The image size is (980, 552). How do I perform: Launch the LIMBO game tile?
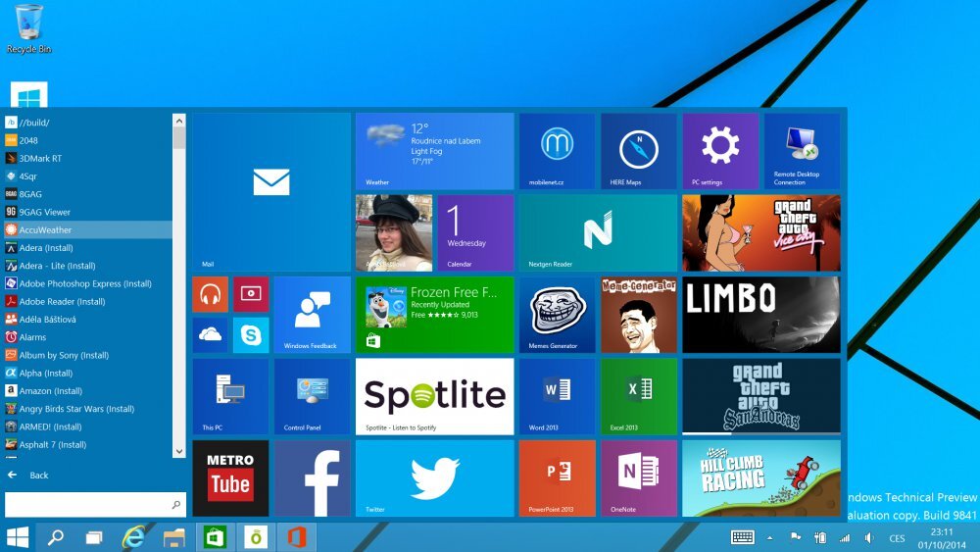pyautogui.click(x=761, y=315)
